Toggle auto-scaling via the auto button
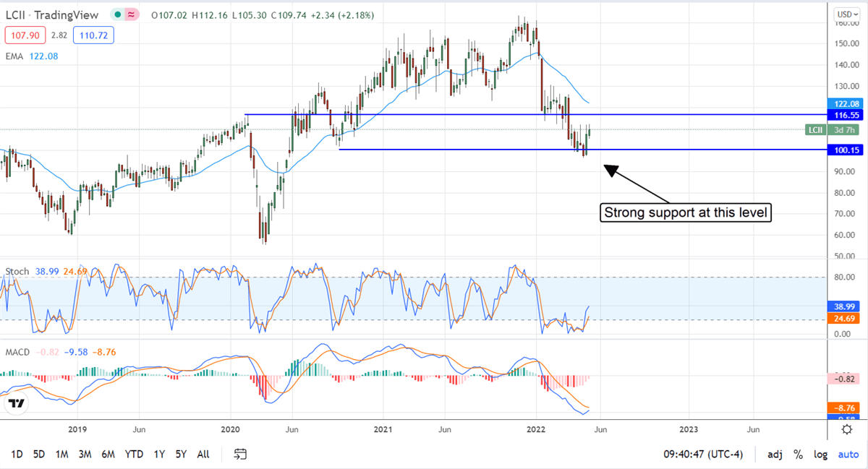Screen dimensions: 868x469 [848, 454]
